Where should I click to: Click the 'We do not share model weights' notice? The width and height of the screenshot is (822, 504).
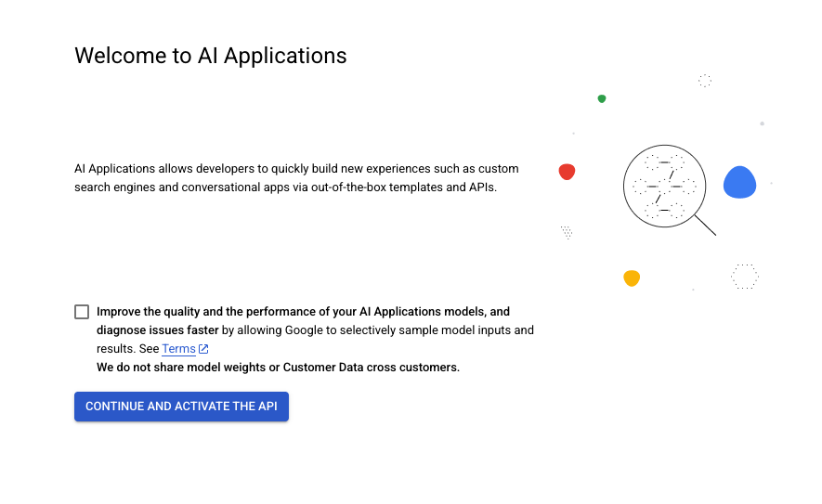point(278,368)
